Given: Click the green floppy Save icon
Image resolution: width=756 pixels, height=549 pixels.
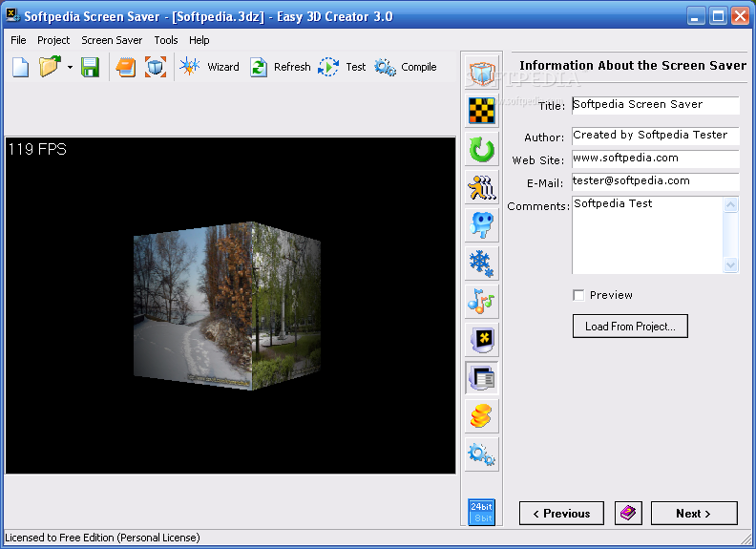Looking at the screenshot, I should tap(90, 67).
